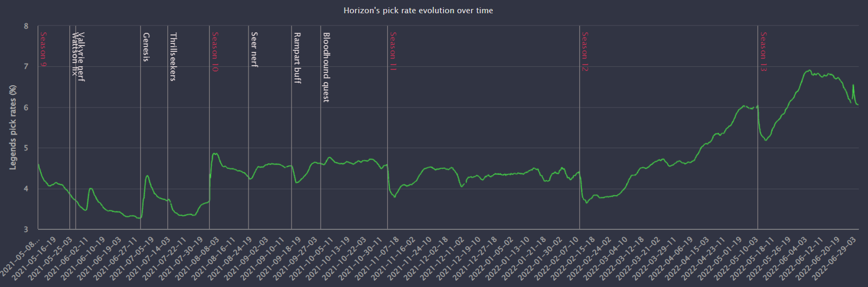Screen dimensions: 868x287
Task: Select the Thrillseekers event marker label
Action: (x=173, y=57)
